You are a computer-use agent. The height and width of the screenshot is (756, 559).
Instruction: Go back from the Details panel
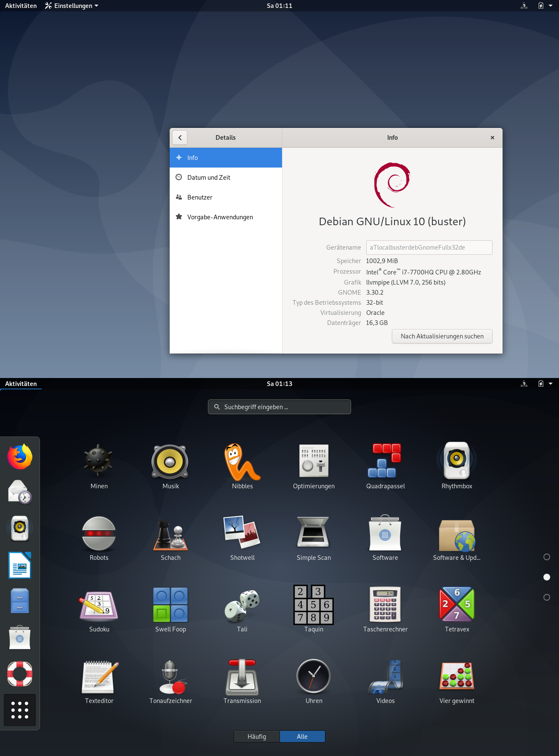point(180,138)
